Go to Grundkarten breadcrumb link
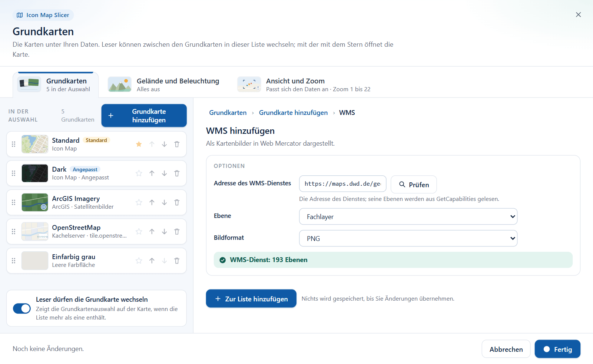This screenshot has height=364, width=593. coord(228,113)
